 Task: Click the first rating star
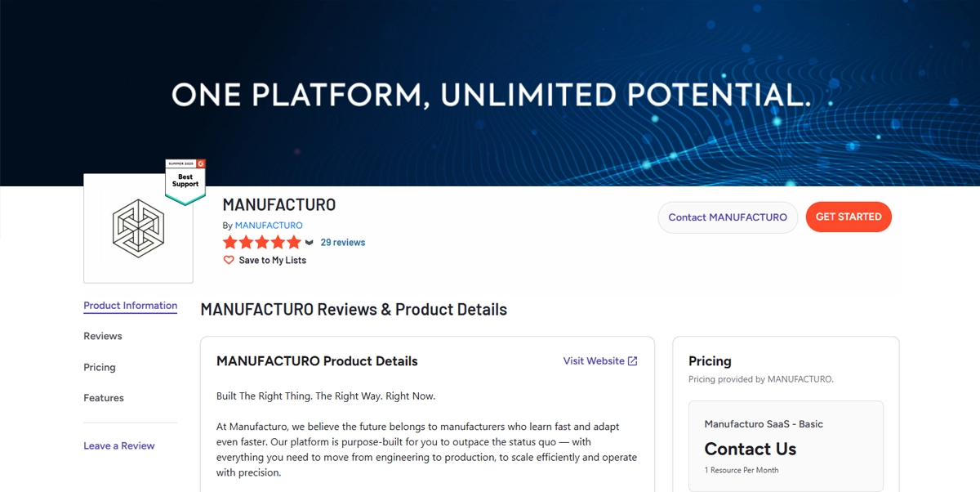point(230,242)
